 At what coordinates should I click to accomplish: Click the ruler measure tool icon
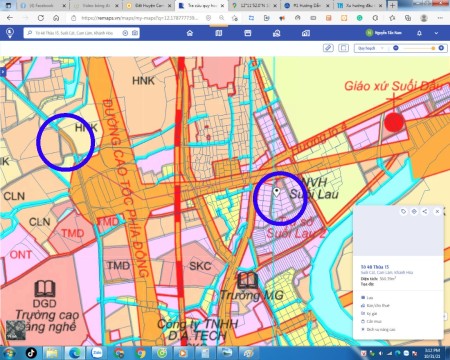[x=328, y=48]
